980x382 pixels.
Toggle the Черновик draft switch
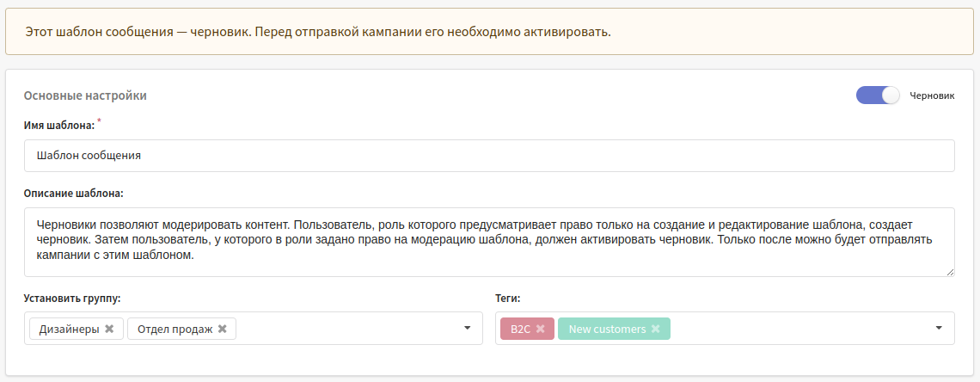coord(878,95)
